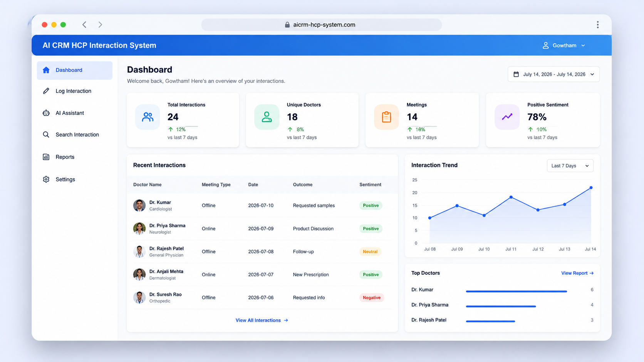Click the AI Assistant robot icon
This screenshot has height=362, width=644.
(46, 113)
